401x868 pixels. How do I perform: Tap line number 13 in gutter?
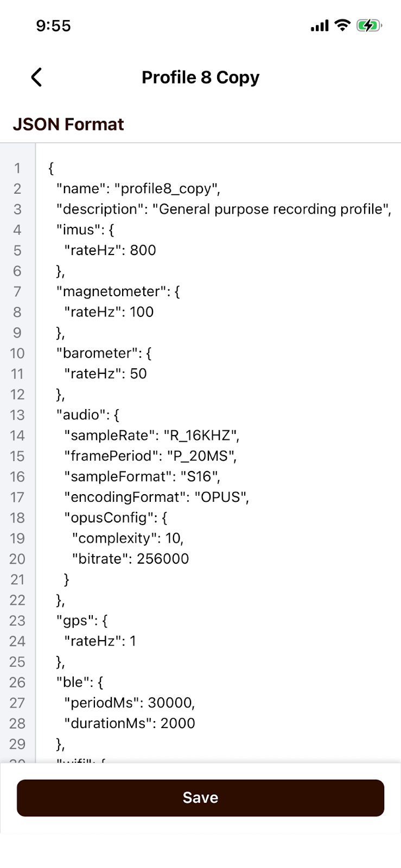(17, 415)
